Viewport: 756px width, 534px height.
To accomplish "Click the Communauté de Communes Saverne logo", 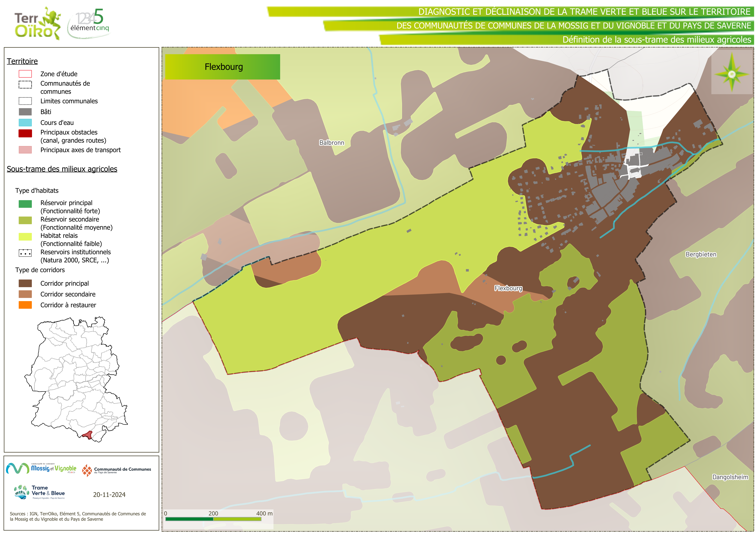I will point(117,471).
